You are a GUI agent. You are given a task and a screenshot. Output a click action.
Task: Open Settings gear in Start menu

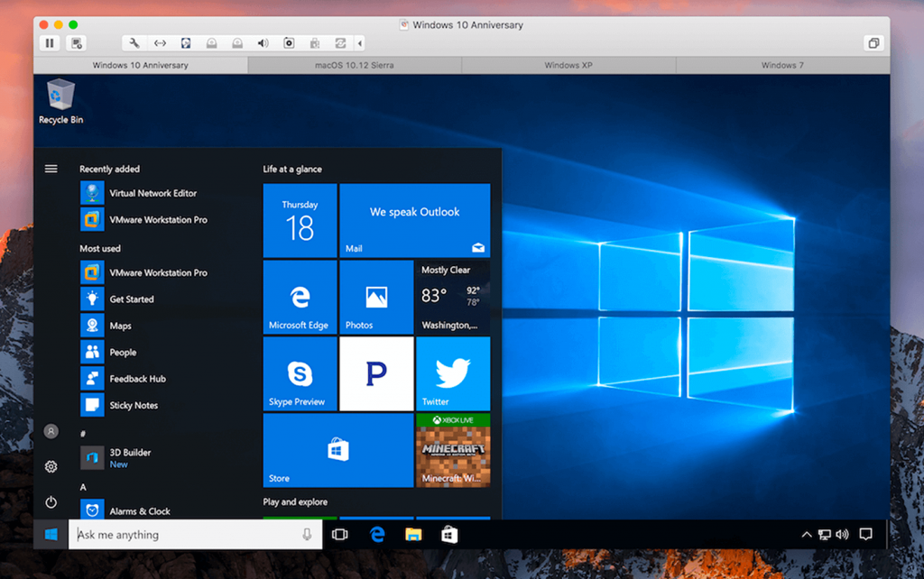[51, 466]
